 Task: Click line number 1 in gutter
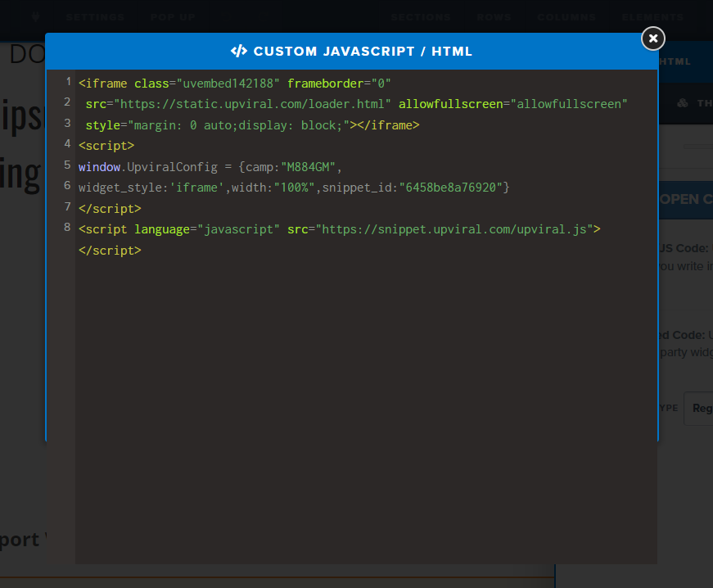[68, 82]
